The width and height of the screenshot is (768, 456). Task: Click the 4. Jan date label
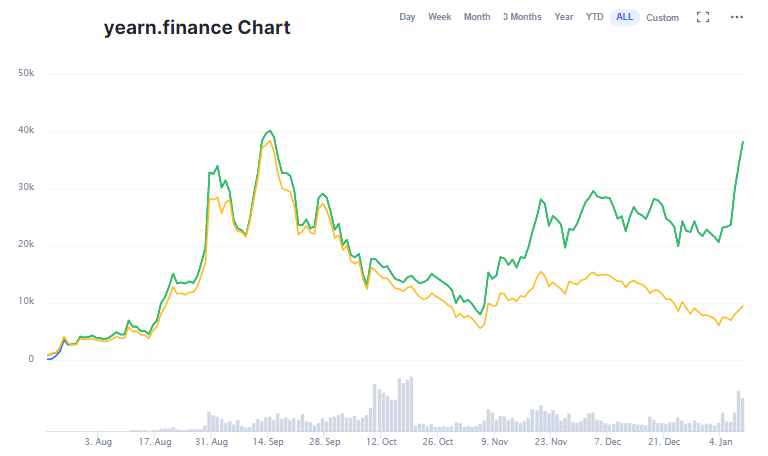click(x=722, y=441)
